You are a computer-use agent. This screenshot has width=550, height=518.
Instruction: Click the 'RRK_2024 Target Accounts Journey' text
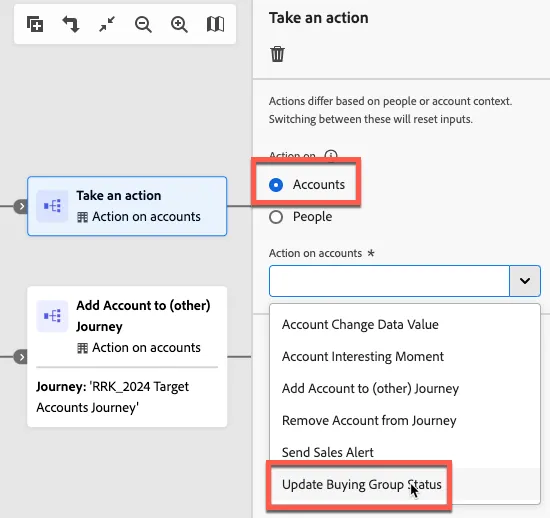[113, 397]
